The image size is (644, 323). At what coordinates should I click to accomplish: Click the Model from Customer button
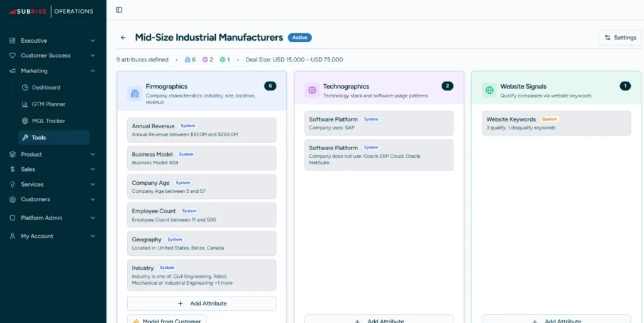pyautogui.click(x=167, y=320)
